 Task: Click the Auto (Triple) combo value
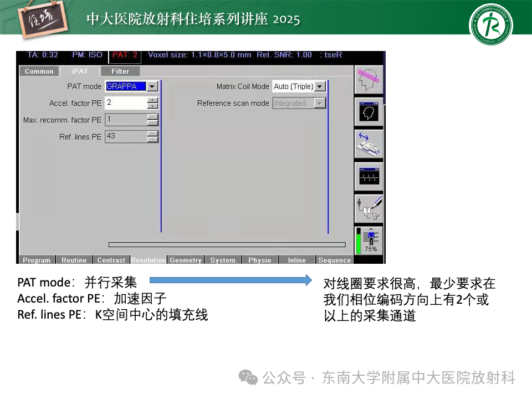click(x=294, y=86)
